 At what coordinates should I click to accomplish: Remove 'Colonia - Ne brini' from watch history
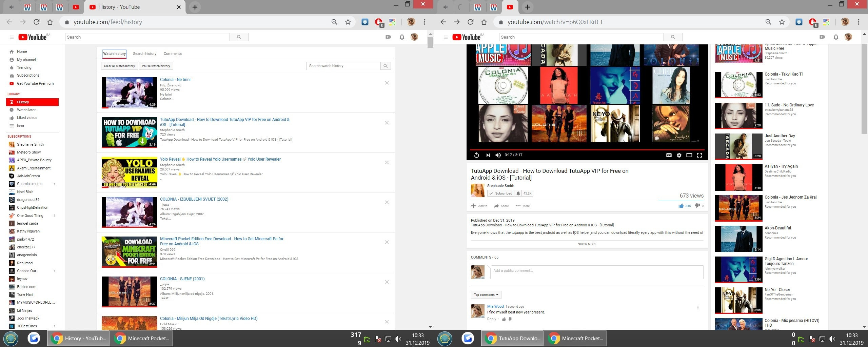coord(387,83)
